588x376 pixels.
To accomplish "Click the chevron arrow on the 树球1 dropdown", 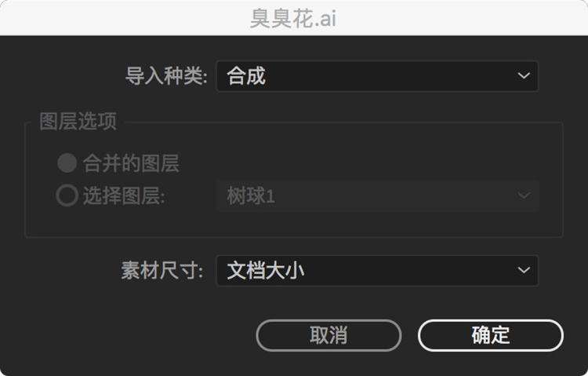I will [524, 195].
